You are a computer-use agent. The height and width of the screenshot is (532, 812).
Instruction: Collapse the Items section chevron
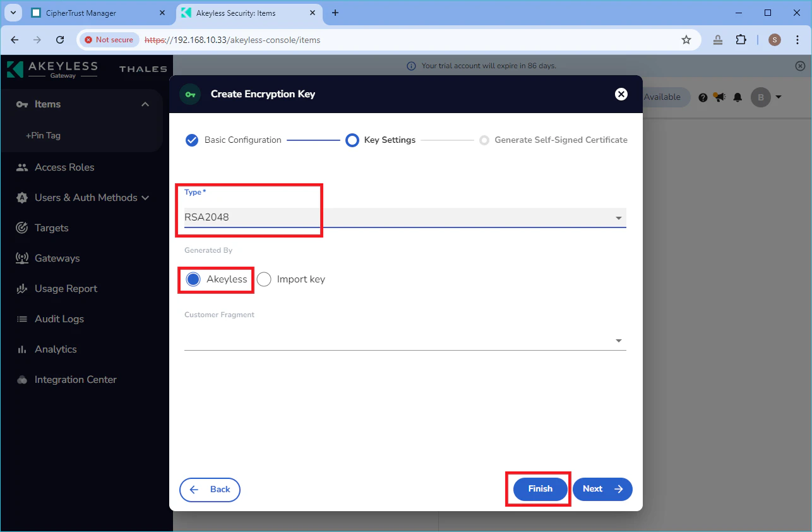click(145, 104)
